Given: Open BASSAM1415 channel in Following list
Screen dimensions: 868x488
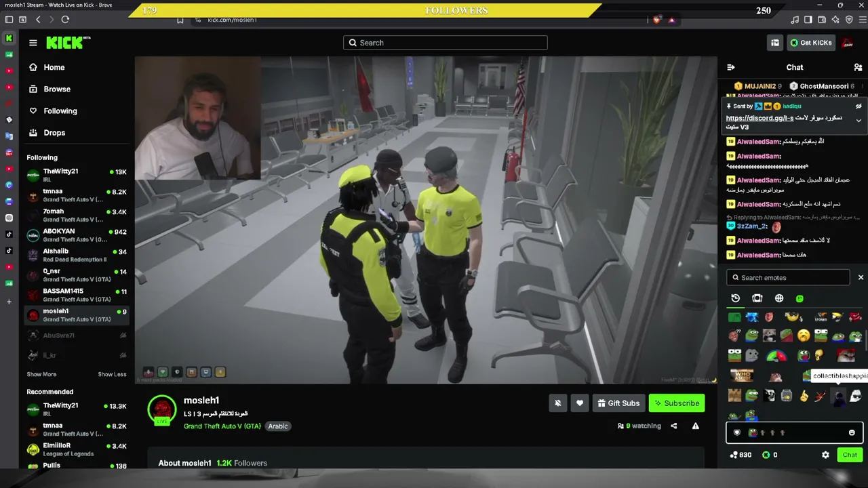Looking at the screenshot, I should point(77,295).
